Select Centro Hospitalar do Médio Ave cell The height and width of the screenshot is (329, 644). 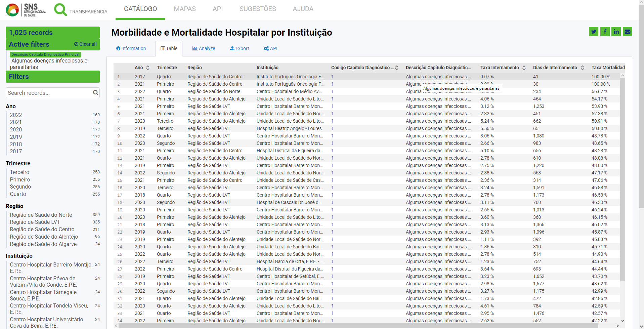289,91
